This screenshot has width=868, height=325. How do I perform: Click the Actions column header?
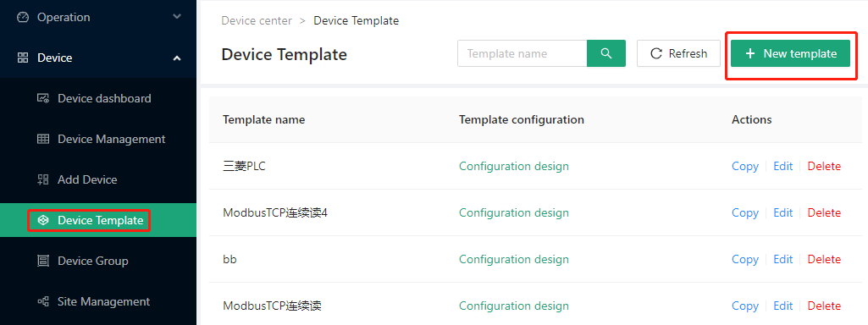click(752, 119)
